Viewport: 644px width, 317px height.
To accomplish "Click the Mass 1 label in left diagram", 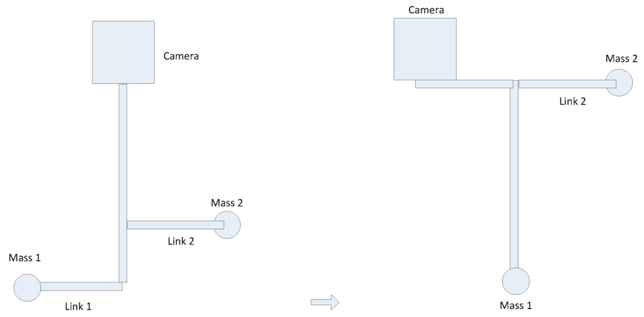I will [24, 258].
